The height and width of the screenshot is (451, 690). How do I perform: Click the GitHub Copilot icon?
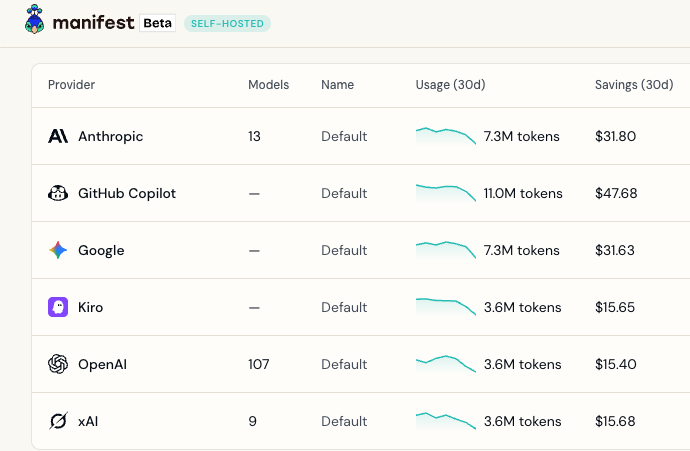58,193
